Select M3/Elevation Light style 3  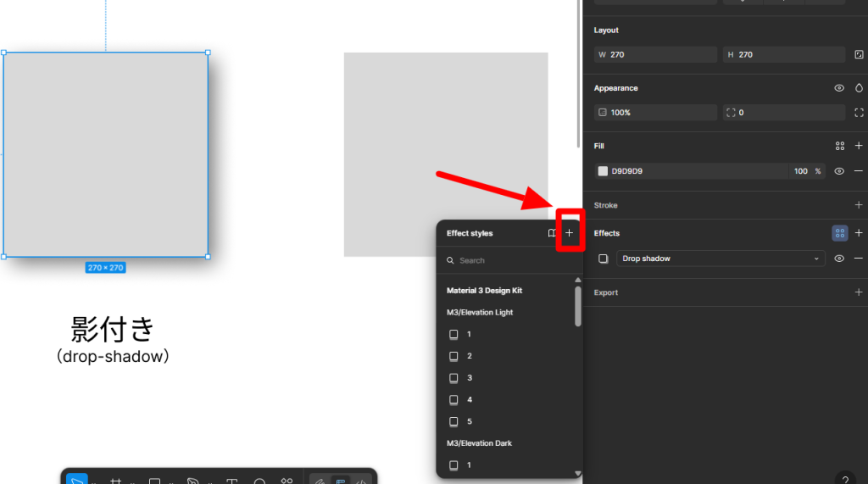509,378
